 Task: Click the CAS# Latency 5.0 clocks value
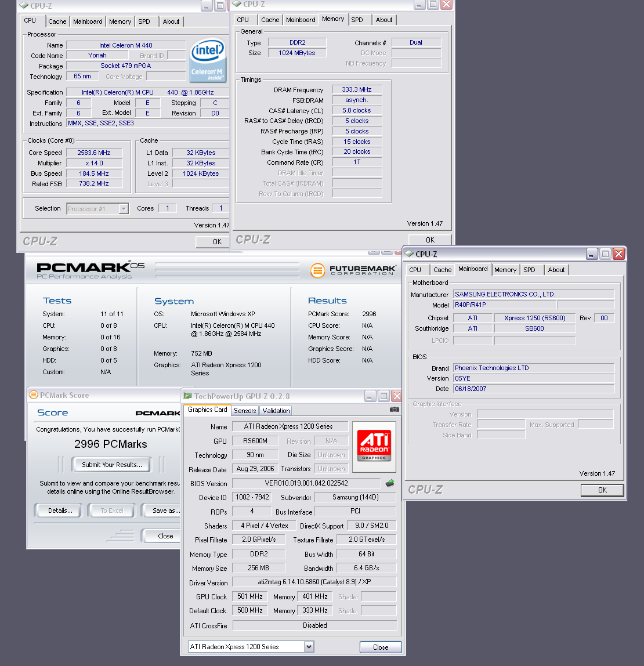coord(357,110)
